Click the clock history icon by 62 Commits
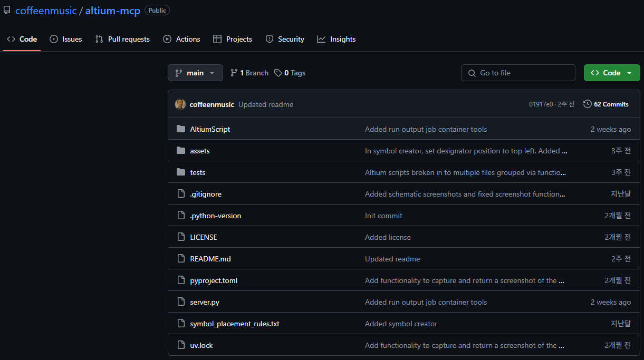This screenshot has height=360, width=644. click(587, 104)
